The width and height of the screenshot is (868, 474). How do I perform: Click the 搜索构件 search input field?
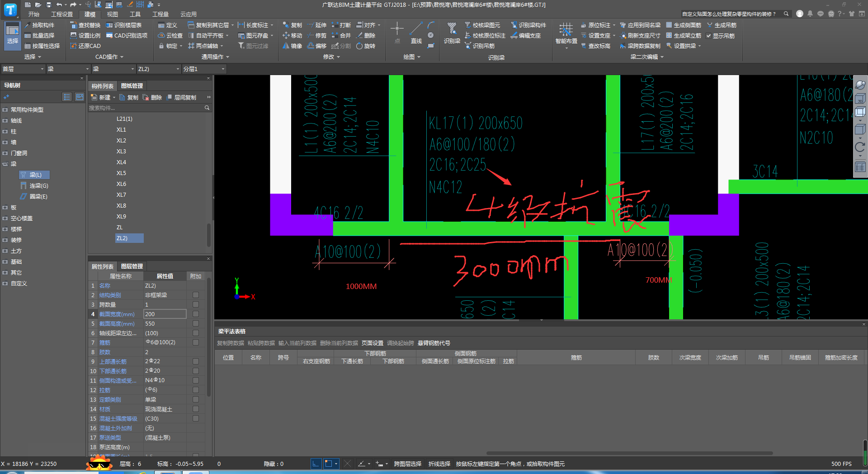pos(150,108)
